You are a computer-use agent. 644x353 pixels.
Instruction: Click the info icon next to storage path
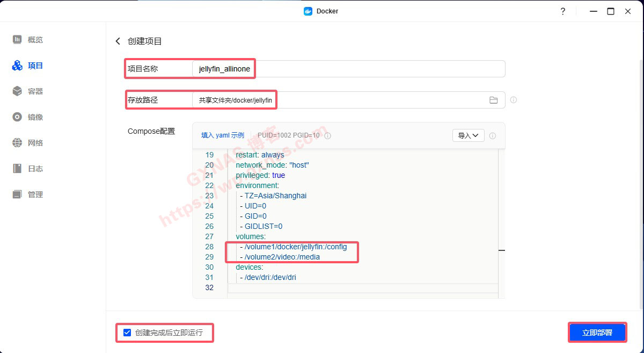click(x=514, y=100)
